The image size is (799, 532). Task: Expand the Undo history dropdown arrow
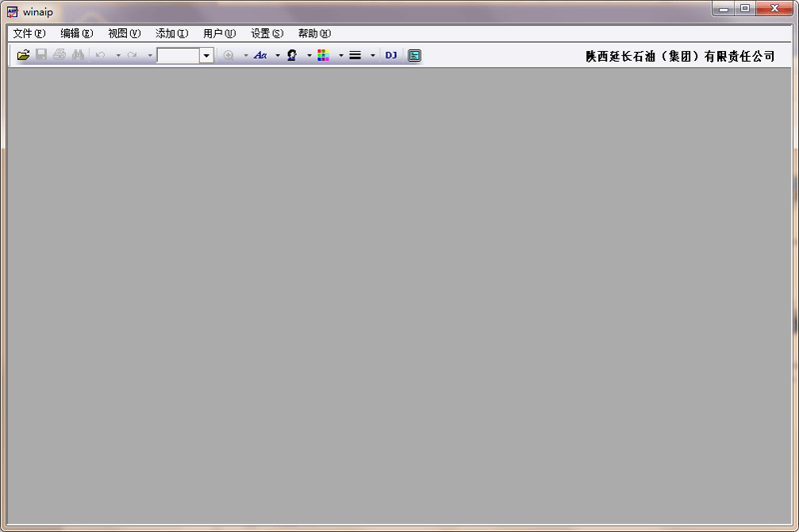[x=118, y=55]
